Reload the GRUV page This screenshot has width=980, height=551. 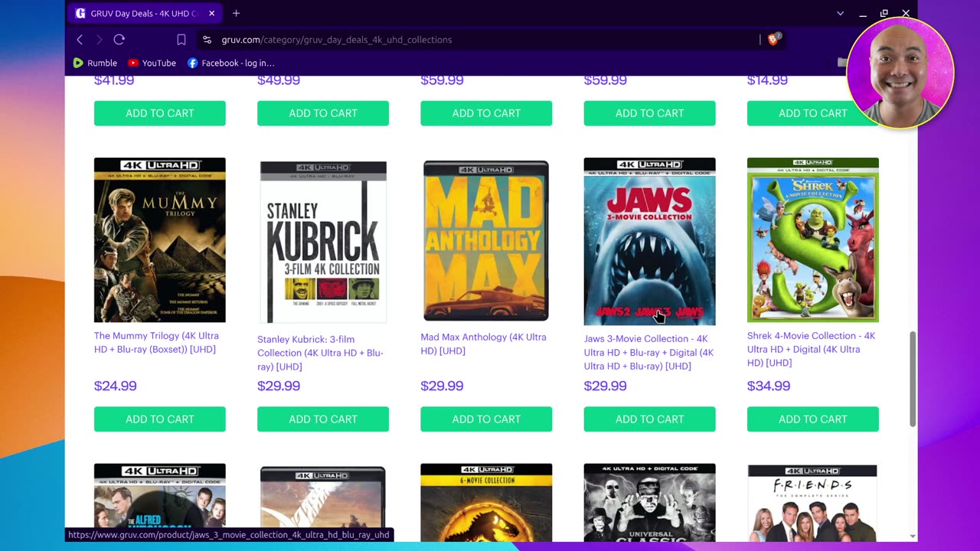coord(119,40)
